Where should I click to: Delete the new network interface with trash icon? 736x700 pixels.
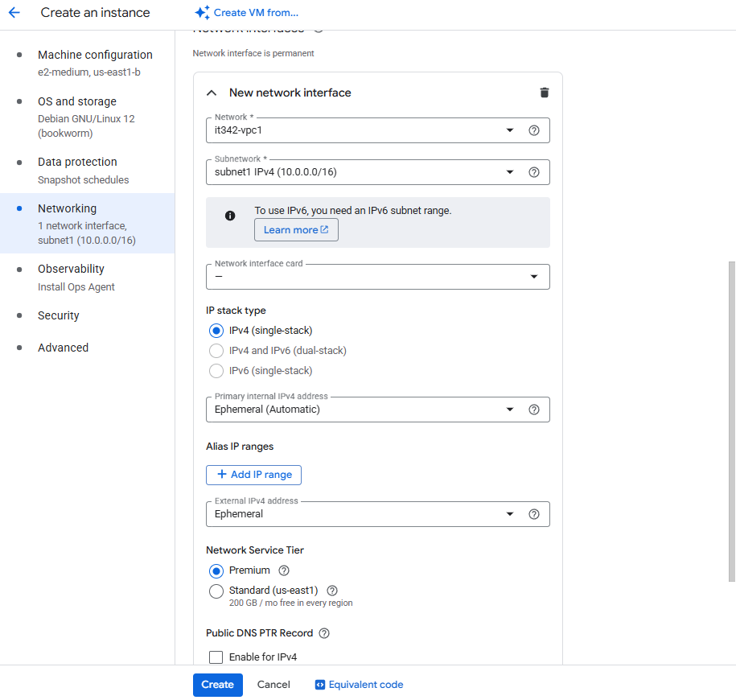(x=545, y=93)
